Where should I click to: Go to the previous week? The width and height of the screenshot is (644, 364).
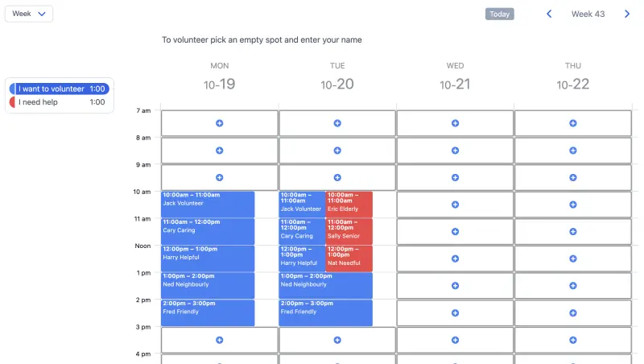click(x=549, y=14)
